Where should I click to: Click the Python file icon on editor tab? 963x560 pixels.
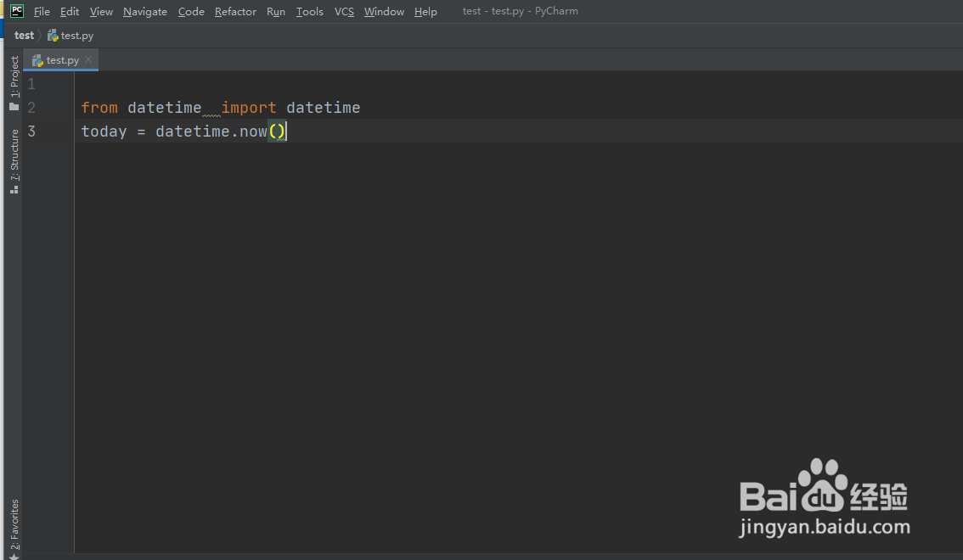(x=37, y=60)
